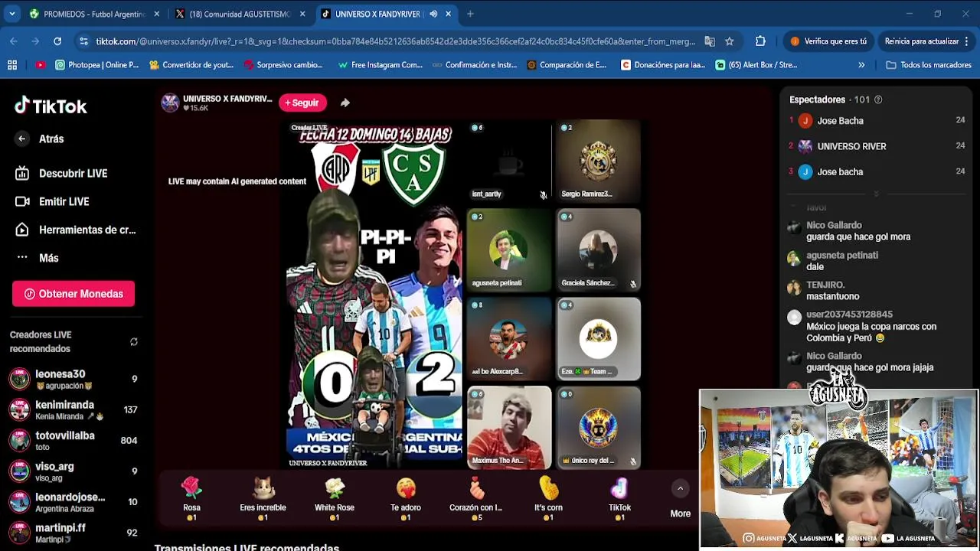Share the live with arrow icon
The height and width of the screenshot is (551, 980).
coord(345,103)
